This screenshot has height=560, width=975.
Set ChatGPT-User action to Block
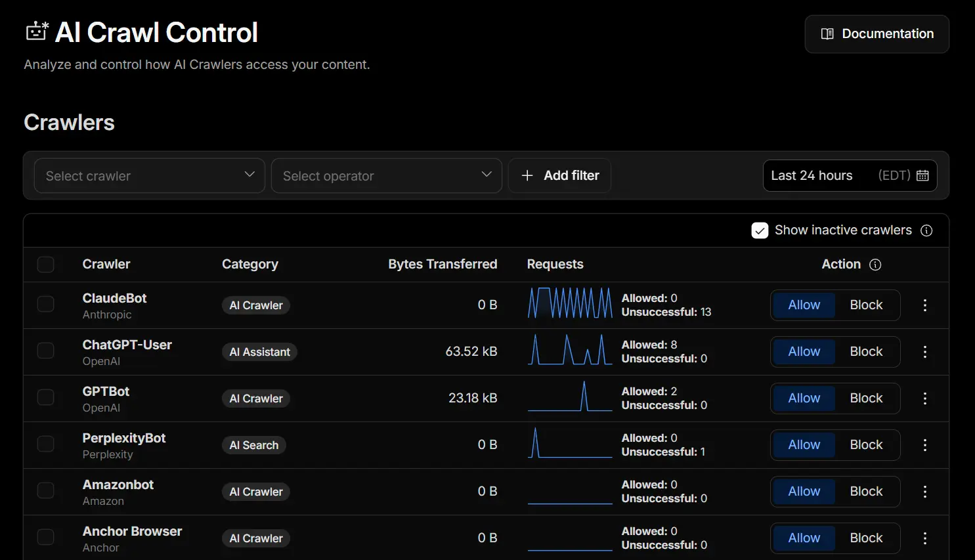click(x=866, y=352)
